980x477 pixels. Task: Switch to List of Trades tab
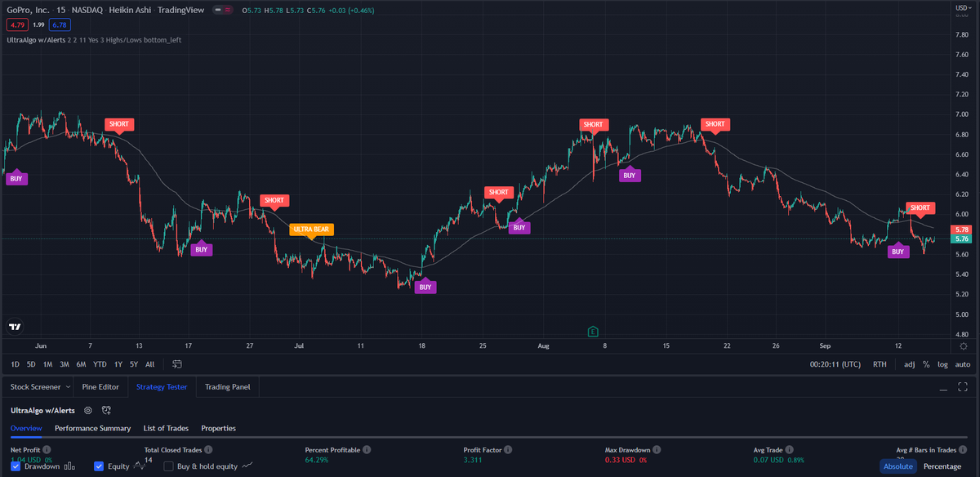pyautogui.click(x=166, y=428)
